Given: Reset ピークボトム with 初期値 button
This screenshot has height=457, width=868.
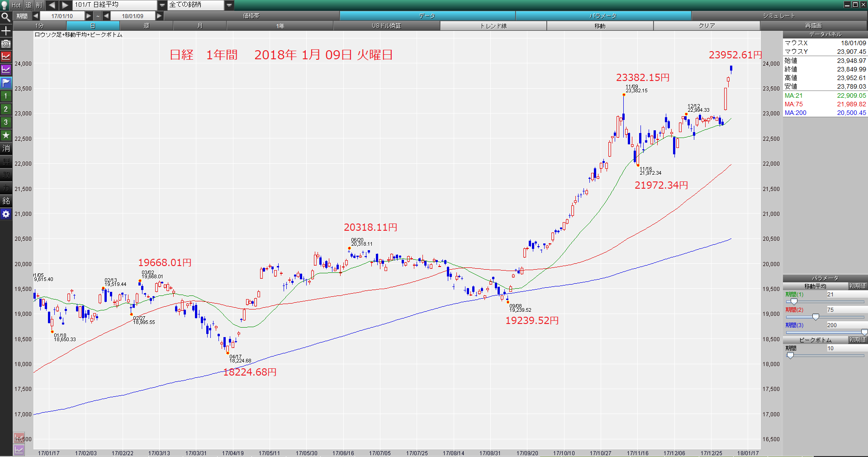Looking at the screenshot, I should [857, 340].
